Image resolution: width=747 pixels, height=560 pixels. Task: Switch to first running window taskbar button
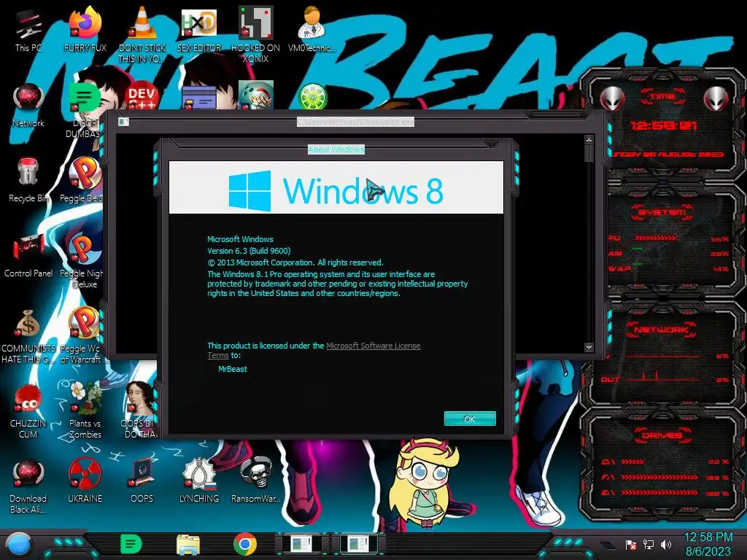pyautogui.click(x=301, y=544)
